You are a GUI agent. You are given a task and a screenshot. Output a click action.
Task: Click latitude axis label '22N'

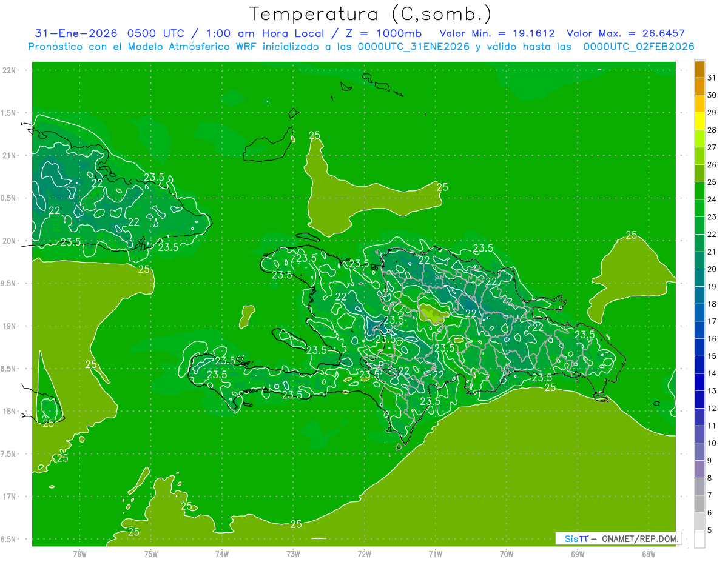9,70
